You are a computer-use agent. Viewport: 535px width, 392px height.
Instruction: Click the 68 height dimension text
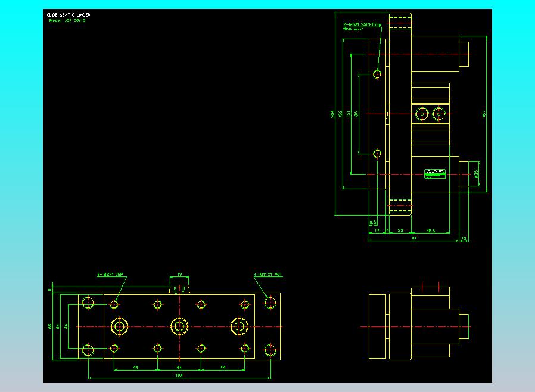click(x=49, y=326)
